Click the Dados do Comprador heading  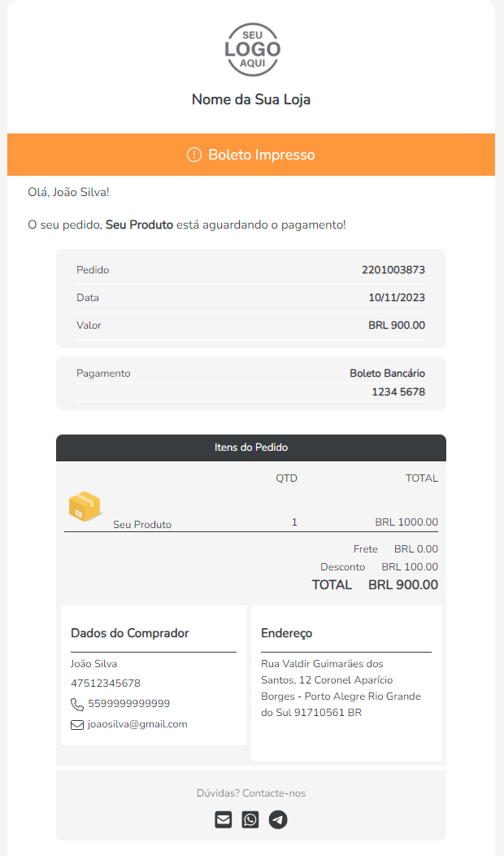[x=130, y=633]
